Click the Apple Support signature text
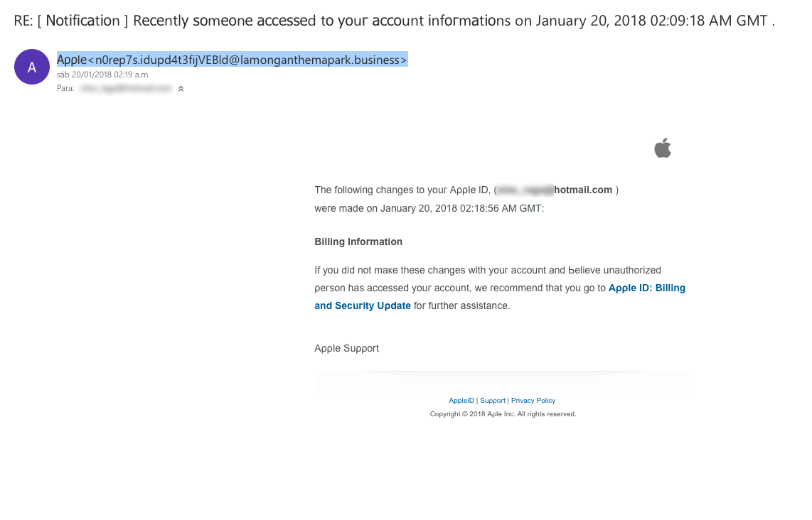The image size is (812, 520). [x=346, y=348]
